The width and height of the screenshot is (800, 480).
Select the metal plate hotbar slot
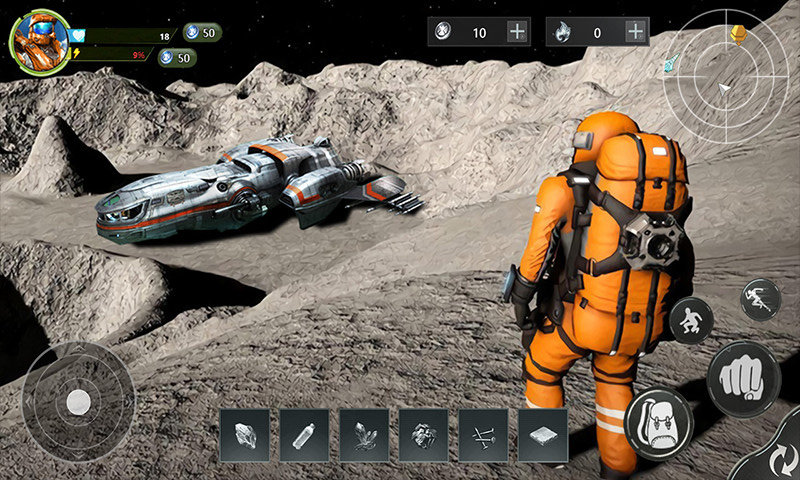[x=543, y=435]
